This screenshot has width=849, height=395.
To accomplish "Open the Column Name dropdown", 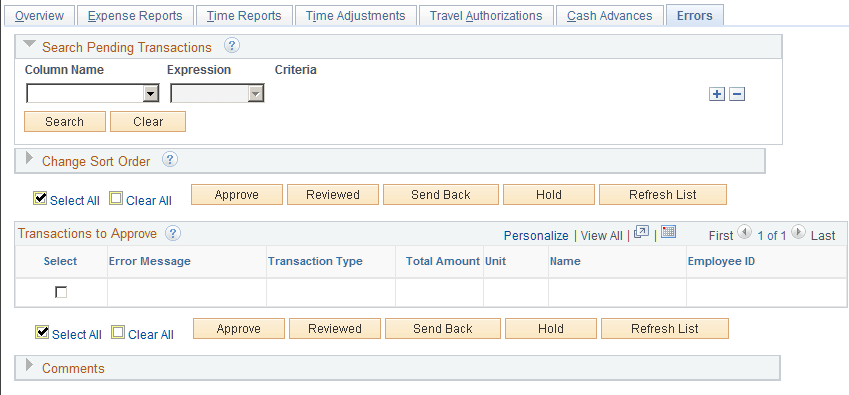I will point(93,94).
